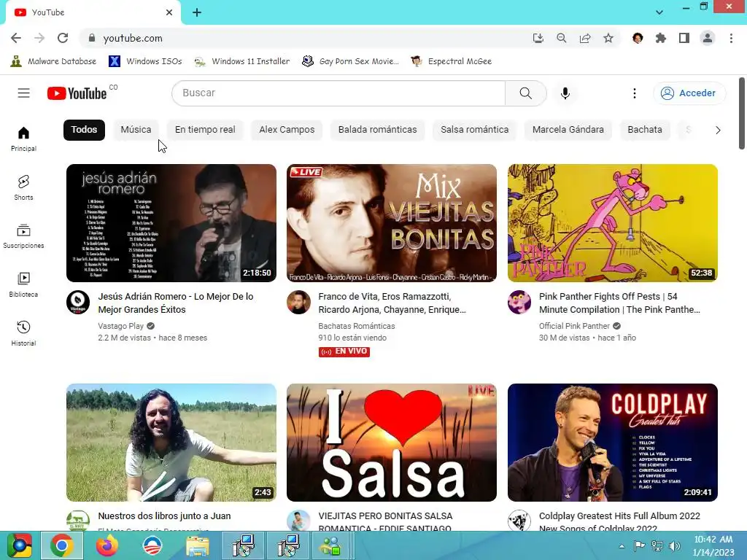The height and width of the screenshot is (560, 747).
Task: Click the taskbar start button
Action: [x=18, y=545]
